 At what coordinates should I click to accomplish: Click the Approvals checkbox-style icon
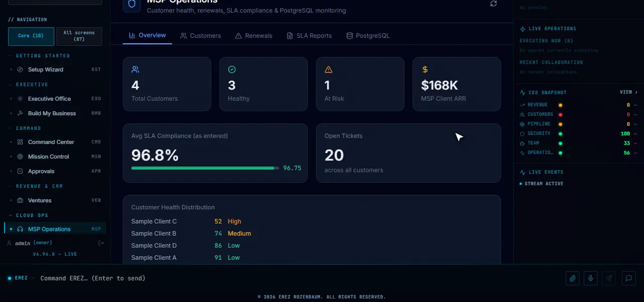click(20, 171)
